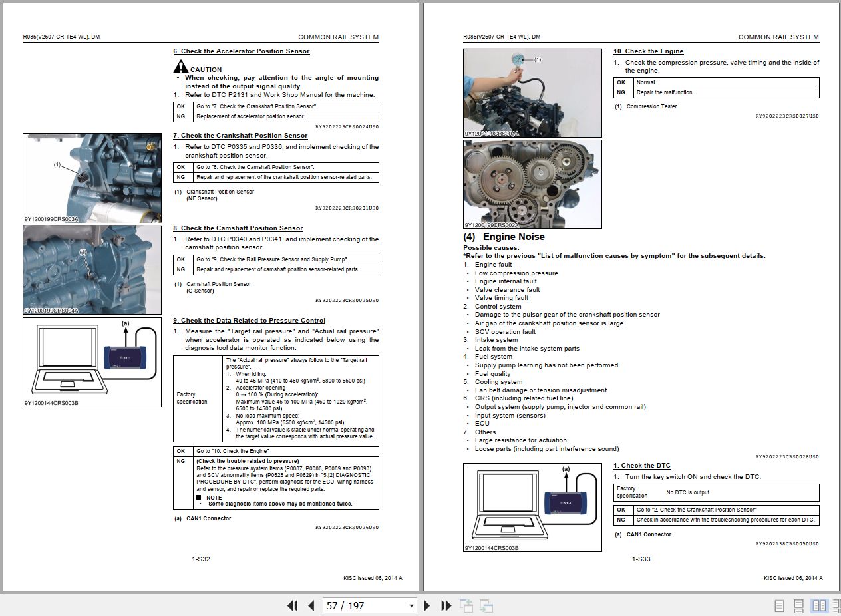Switch to continuous facing pages layout
Screen dimensions: 841x616
click(x=834, y=606)
